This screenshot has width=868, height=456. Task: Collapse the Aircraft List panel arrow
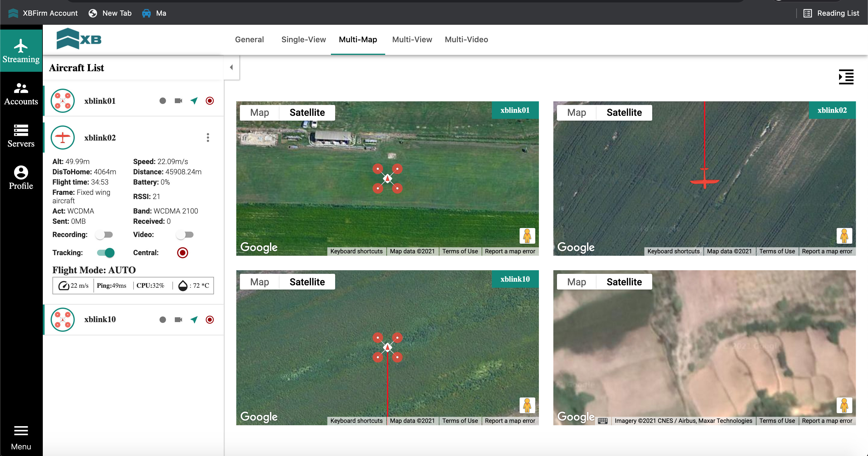click(231, 68)
